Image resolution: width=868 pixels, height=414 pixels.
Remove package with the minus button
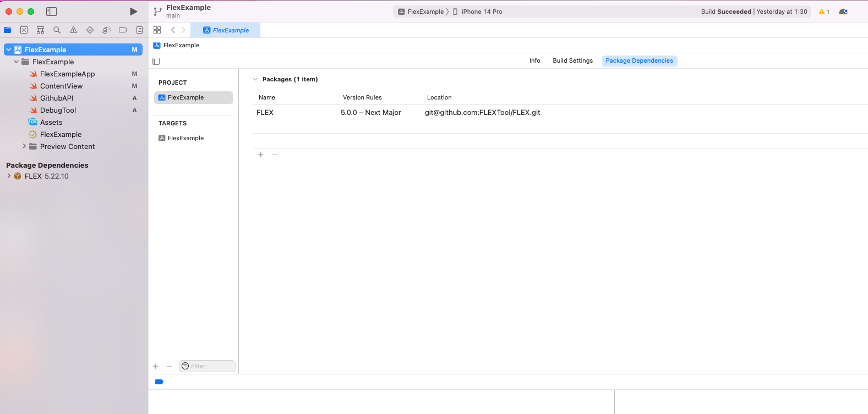(x=275, y=154)
